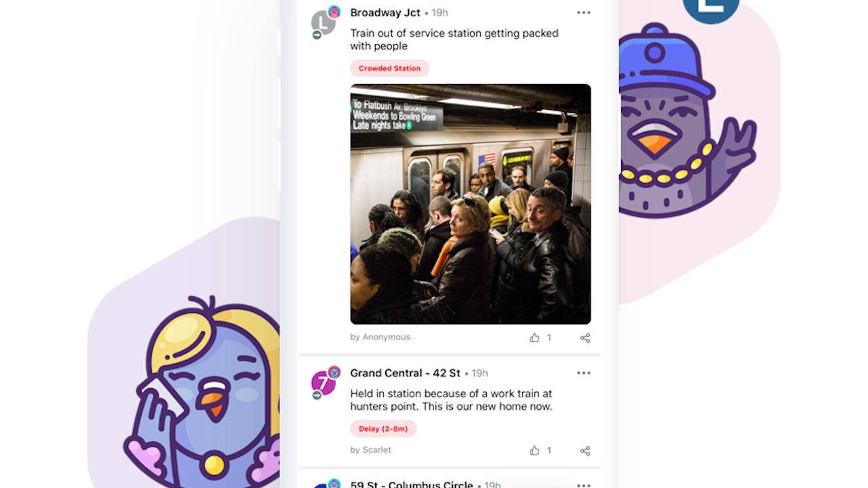The width and height of the screenshot is (868, 488).
Task: Open the Broadway Jct station title
Action: pyautogui.click(x=385, y=13)
